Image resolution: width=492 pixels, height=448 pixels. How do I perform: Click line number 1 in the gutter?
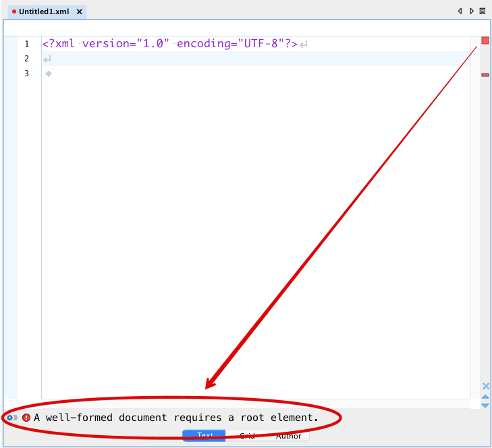(x=27, y=44)
